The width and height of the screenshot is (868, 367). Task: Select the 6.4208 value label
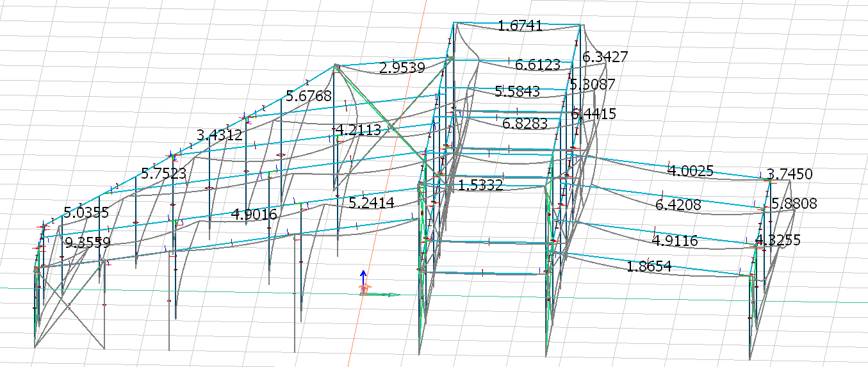(678, 205)
